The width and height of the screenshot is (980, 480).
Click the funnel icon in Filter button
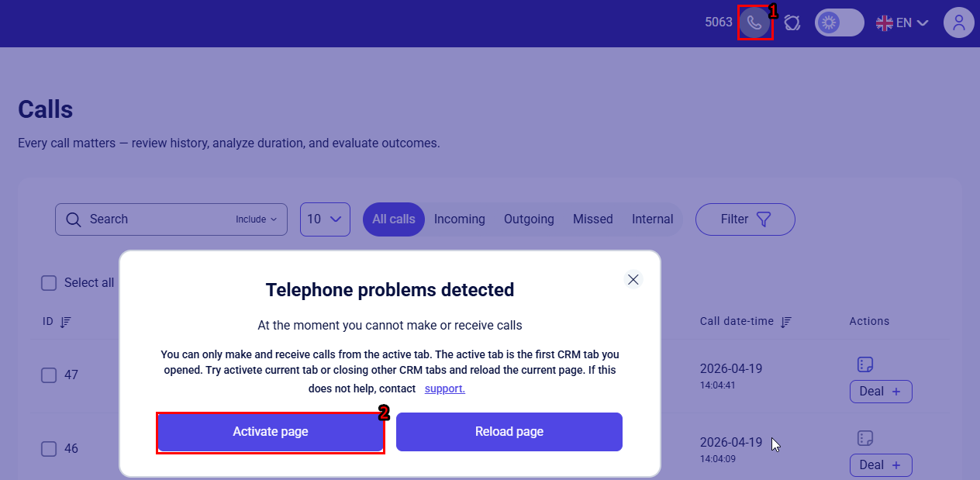coord(764,219)
